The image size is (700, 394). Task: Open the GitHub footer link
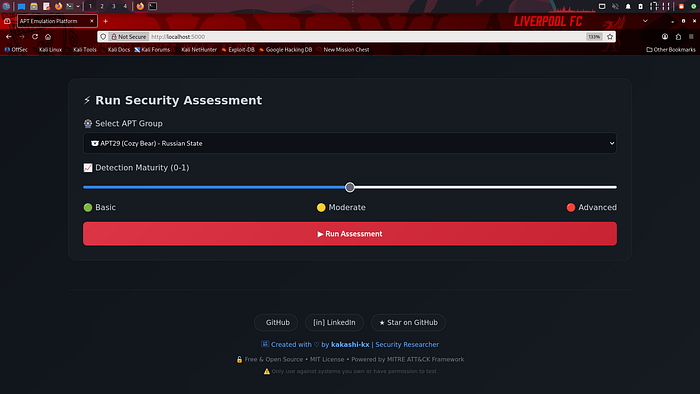pos(276,323)
